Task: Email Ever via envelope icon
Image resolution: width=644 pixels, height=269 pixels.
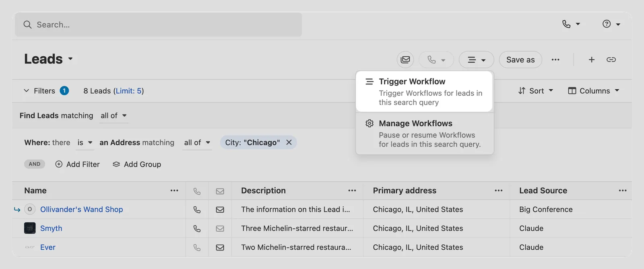Action: [x=220, y=247]
